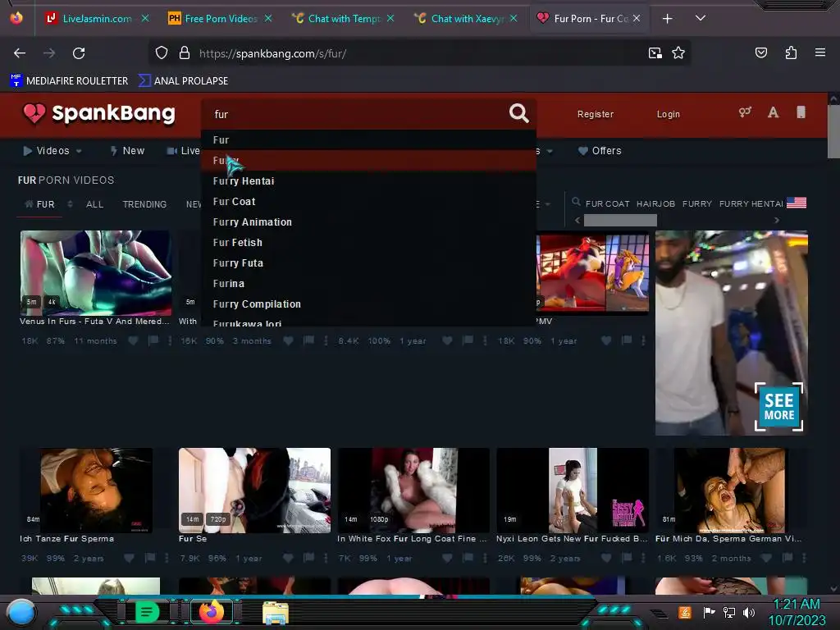Open the Windows Start orb
Image resolution: width=840 pixels, height=630 pixels.
(x=21, y=612)
